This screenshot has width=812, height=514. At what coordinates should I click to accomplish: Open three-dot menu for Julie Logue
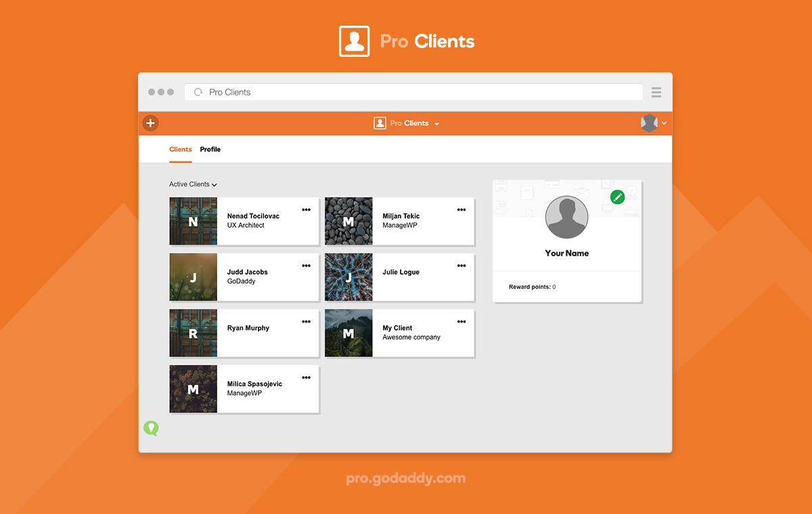(461, 266)
